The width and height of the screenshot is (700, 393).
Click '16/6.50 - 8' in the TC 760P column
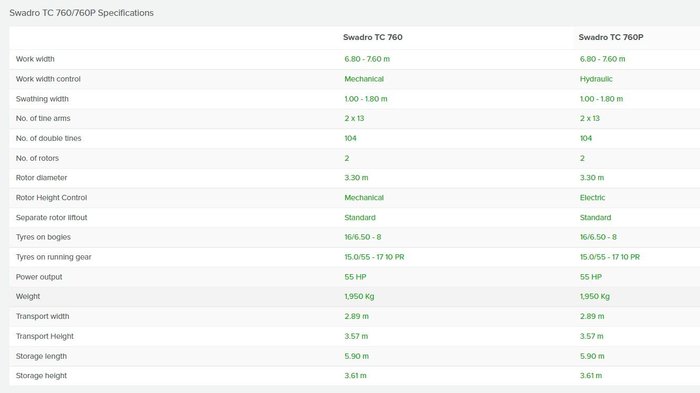coord(598,237)
